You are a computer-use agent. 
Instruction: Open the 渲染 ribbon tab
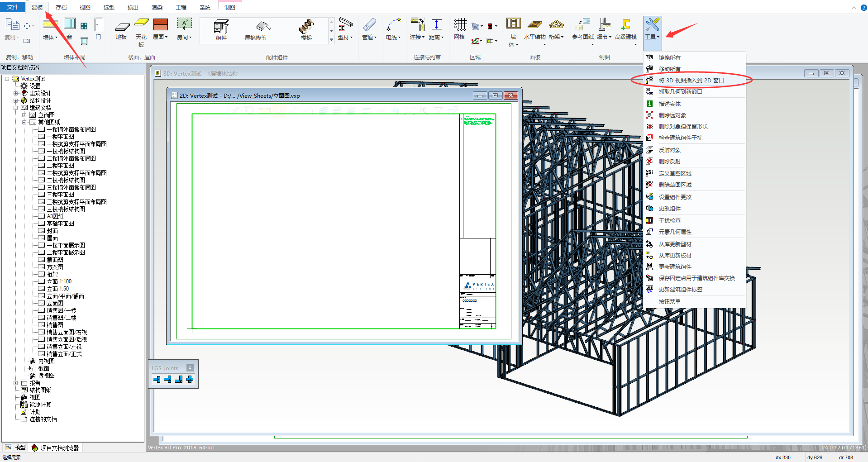[157, 7]
